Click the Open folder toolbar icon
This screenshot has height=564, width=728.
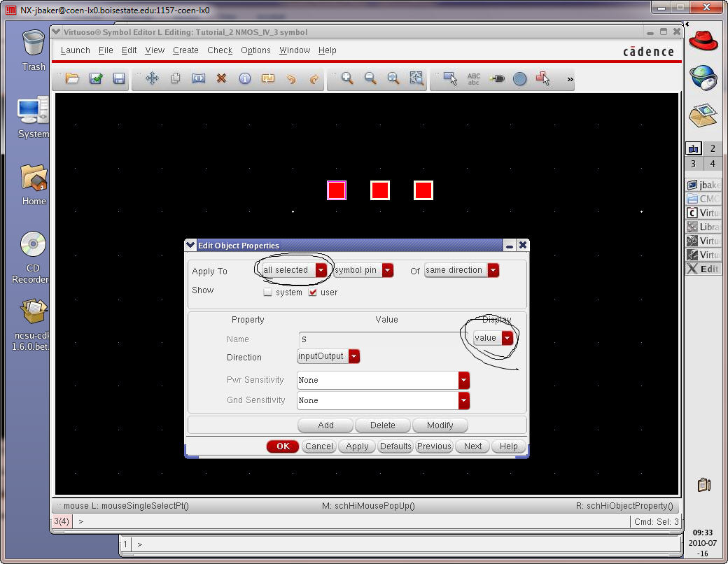pos(72,79)
